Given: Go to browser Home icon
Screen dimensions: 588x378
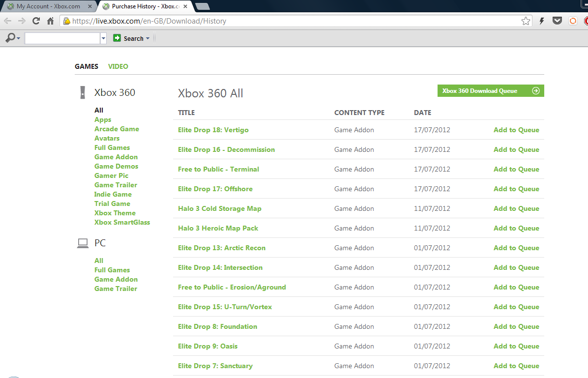Looking at the screenshot, I should tap(50, 21).
